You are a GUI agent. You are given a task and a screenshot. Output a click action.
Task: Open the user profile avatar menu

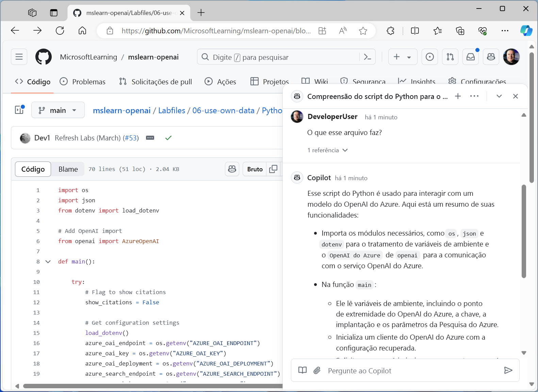(511, 57)
